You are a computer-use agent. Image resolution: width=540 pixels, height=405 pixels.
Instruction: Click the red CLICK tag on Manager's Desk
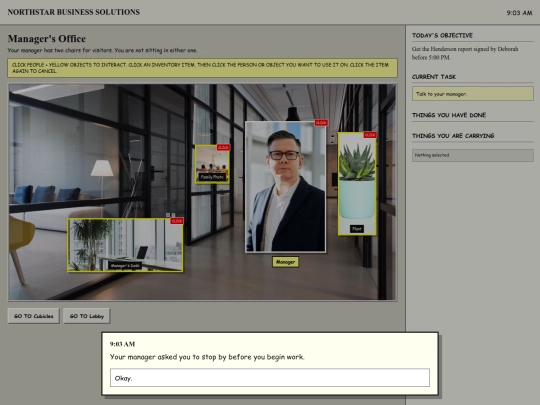[x=177, y=221]
